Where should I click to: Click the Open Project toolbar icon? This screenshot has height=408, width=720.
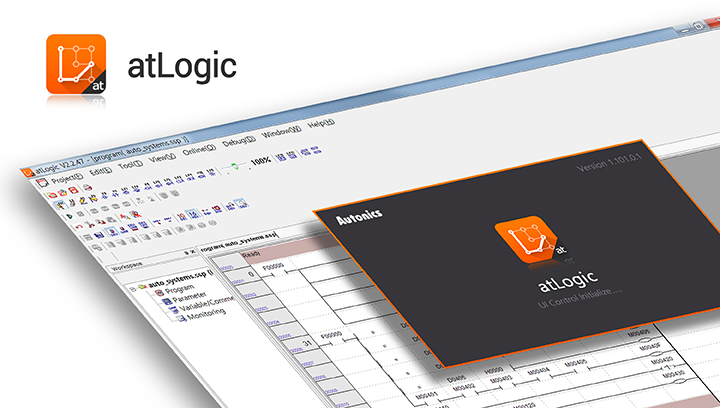(62, 193)
